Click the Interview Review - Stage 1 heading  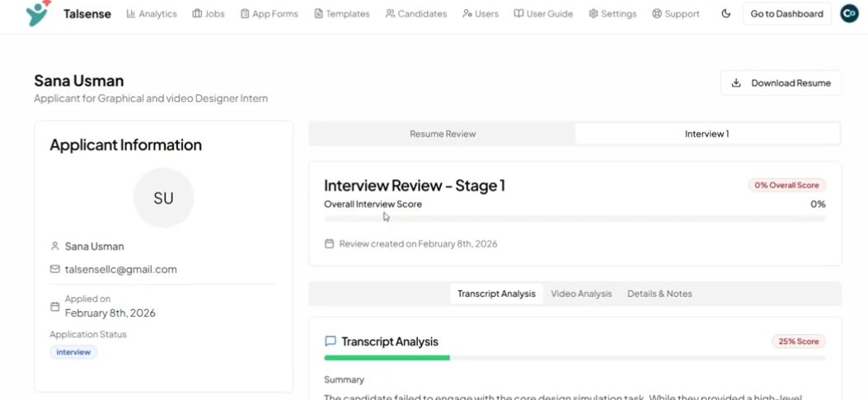point(414,185)
